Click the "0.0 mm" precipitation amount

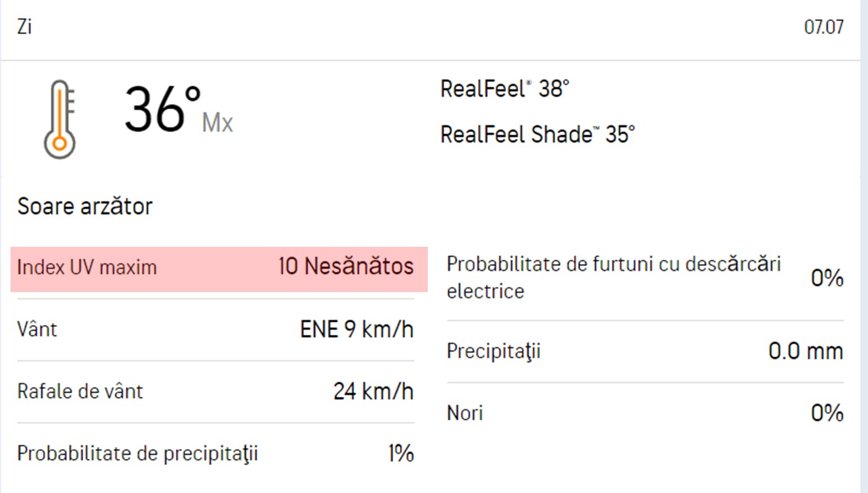click(x=805, y=352)
